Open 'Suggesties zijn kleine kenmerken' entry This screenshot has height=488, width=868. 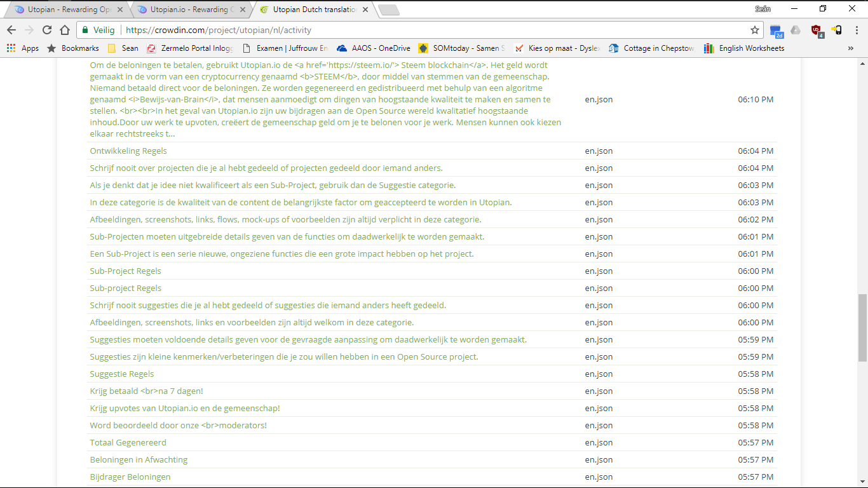(284, 357)
